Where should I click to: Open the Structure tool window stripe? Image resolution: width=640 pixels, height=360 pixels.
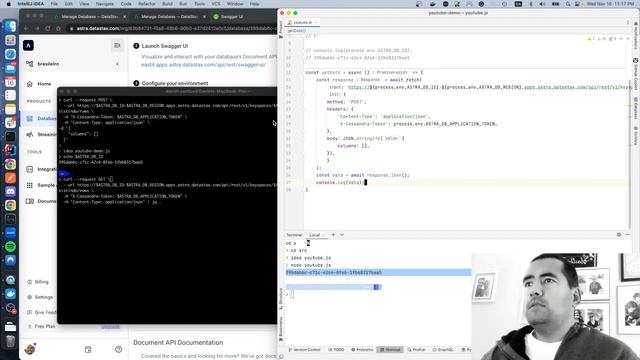click(281, 298)
